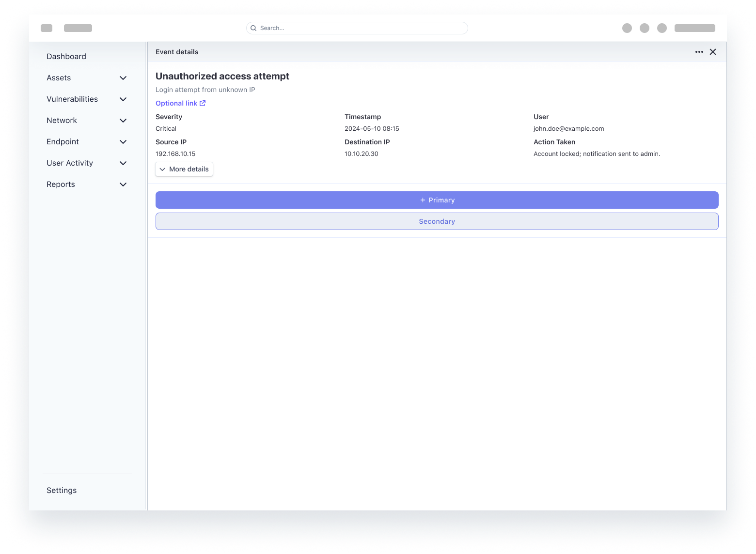Click the plus icon inside the Primary button
The height and width of the screenshot is (554, 756).
[423, 200]
